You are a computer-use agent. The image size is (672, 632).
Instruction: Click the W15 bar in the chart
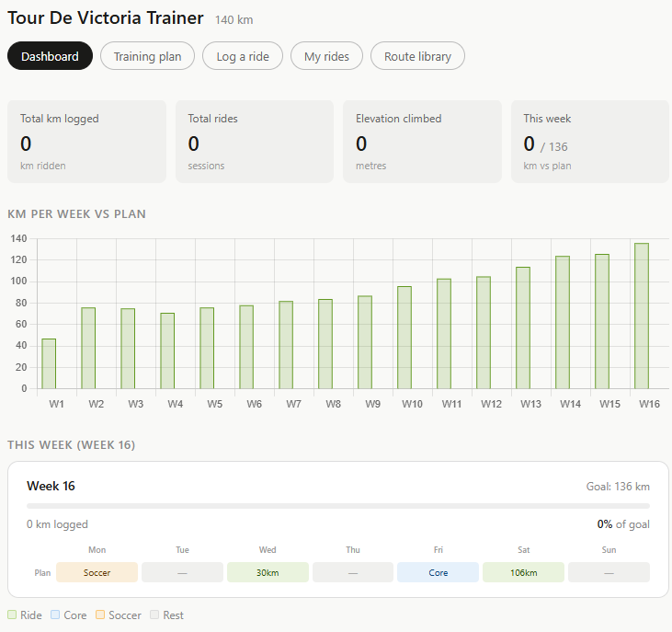(x=602, y=322)
